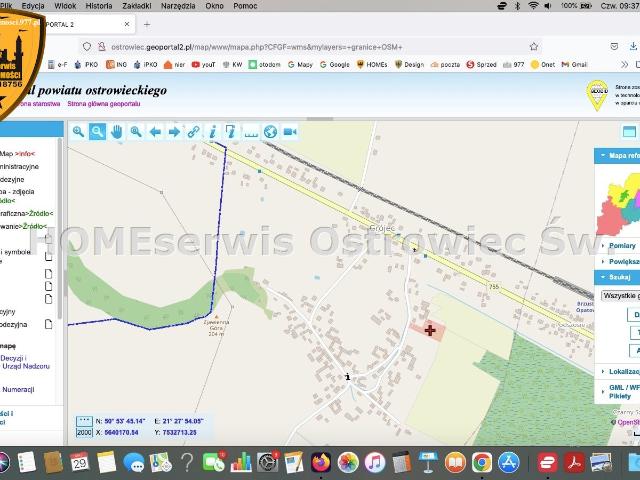The height and width of the screenshot is (480, 640).
Task: Open the Historia menu in menu bar
Action: (x=99, y=5)
